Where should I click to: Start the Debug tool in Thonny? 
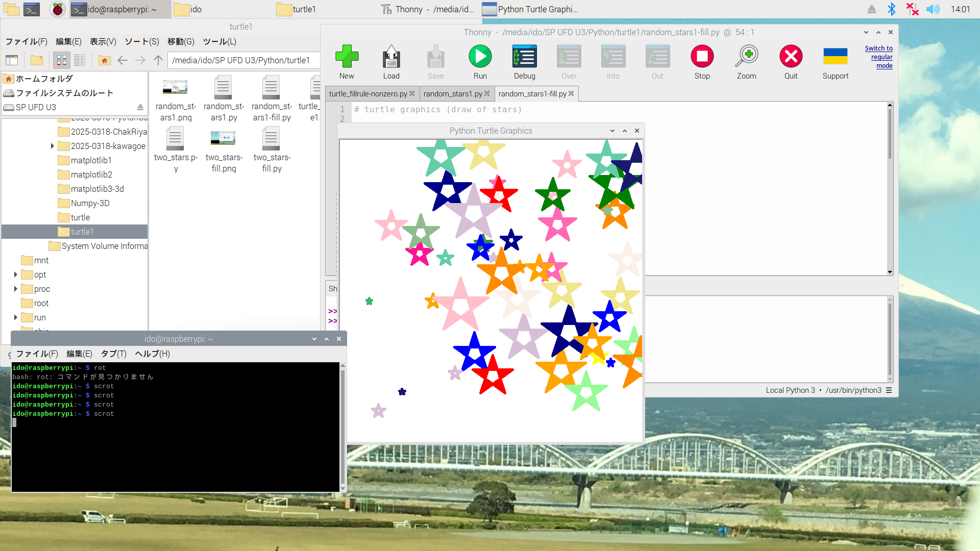click(524, 57)
